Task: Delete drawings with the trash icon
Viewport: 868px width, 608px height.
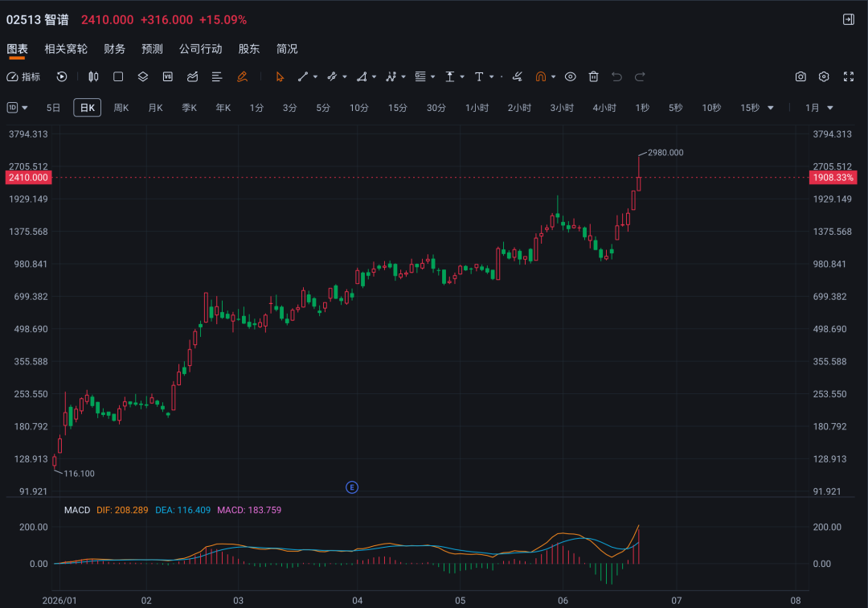Action: pos(593,77)
